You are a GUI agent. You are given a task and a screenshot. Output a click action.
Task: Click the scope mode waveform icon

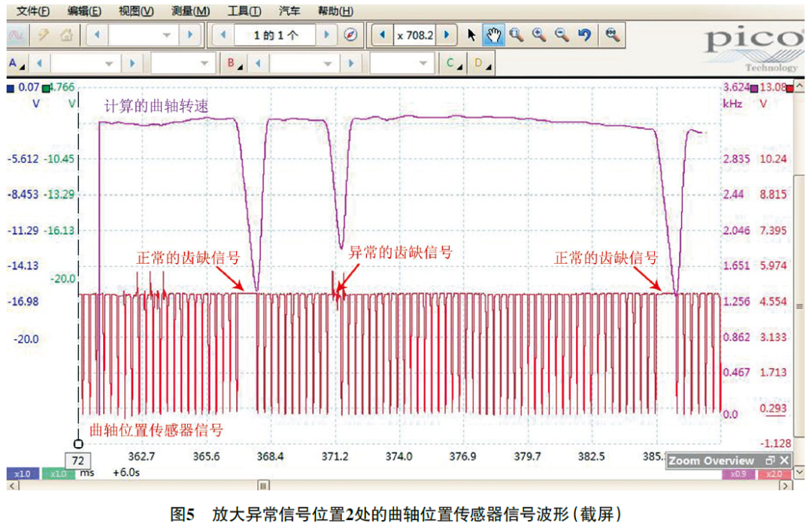[x=16, y=35]
